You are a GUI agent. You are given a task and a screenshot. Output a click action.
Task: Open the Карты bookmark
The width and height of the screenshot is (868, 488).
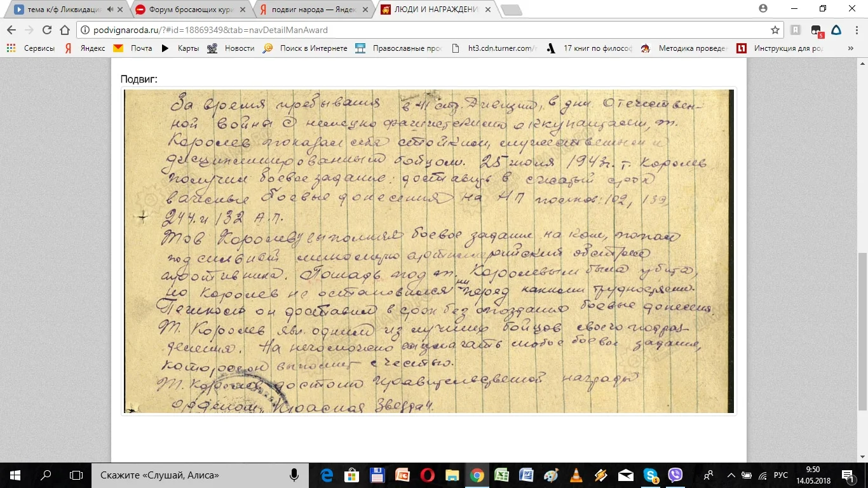180,48
